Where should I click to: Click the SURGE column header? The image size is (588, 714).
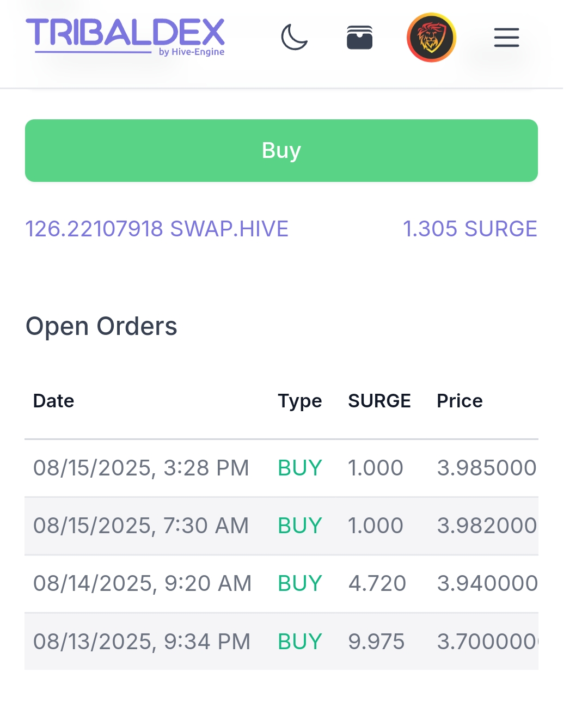(379, 401)
